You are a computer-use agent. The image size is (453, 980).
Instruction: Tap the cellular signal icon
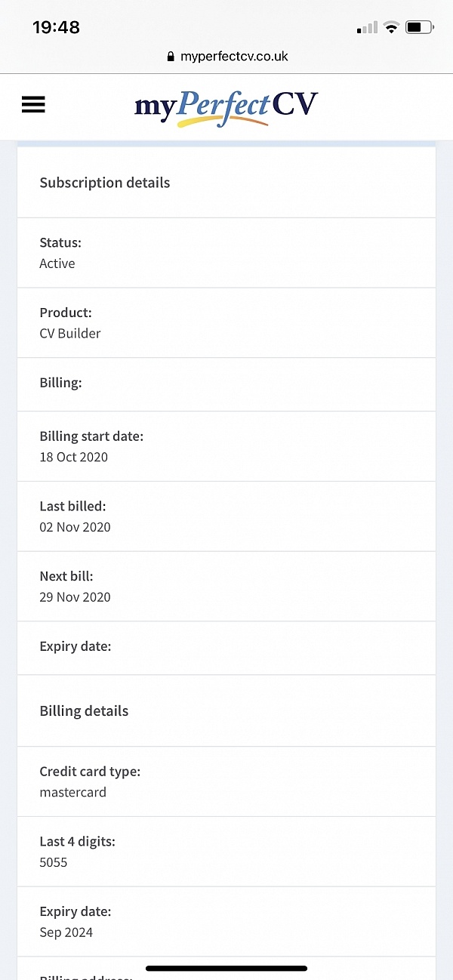(364, 27)
